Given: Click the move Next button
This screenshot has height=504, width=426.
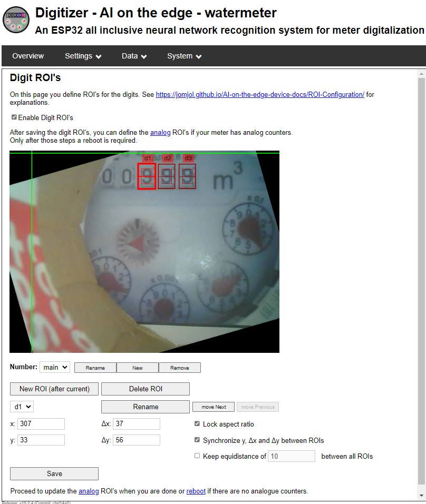Looking at the screenshot, I should (214, 407).
